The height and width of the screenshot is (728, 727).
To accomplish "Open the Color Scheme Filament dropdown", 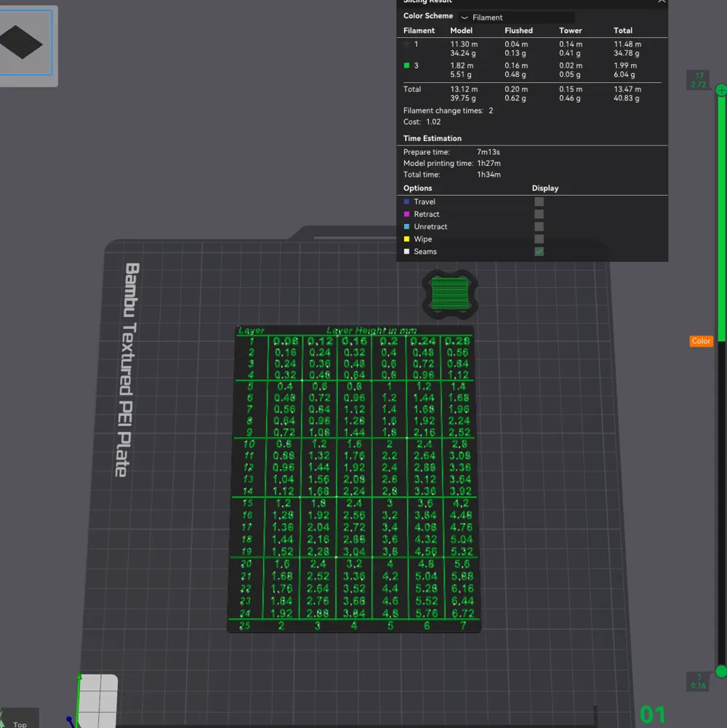I will [x=516, y=17].
